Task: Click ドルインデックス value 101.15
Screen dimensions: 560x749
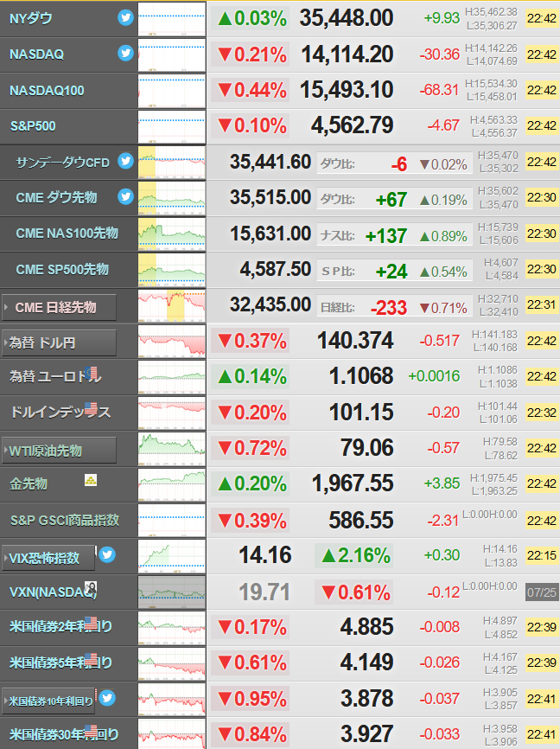Action: pyautogui.click(x=361, y=412)
